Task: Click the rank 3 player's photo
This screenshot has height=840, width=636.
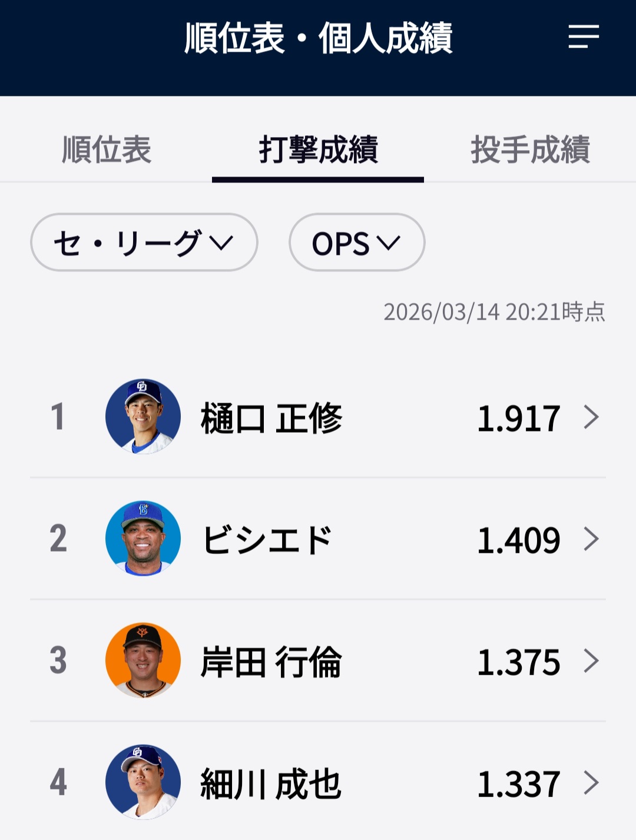Action: (x=143, y=660)
